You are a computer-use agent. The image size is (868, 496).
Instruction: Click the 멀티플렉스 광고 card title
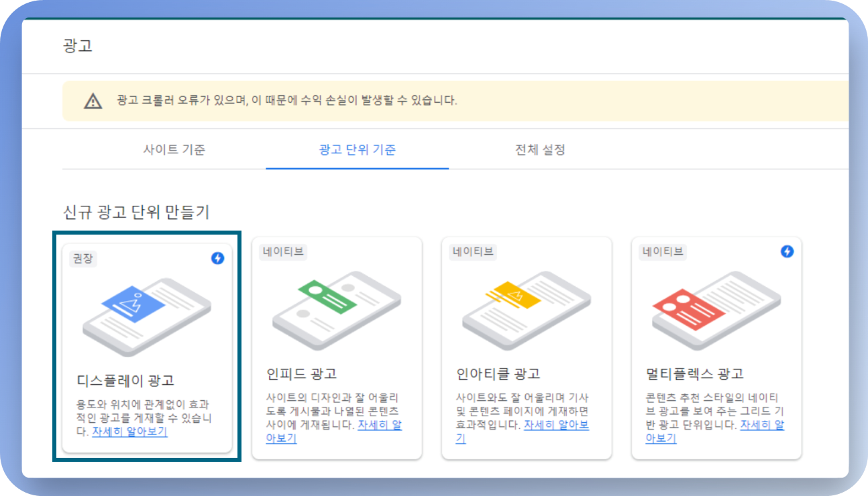click(695, 374)
